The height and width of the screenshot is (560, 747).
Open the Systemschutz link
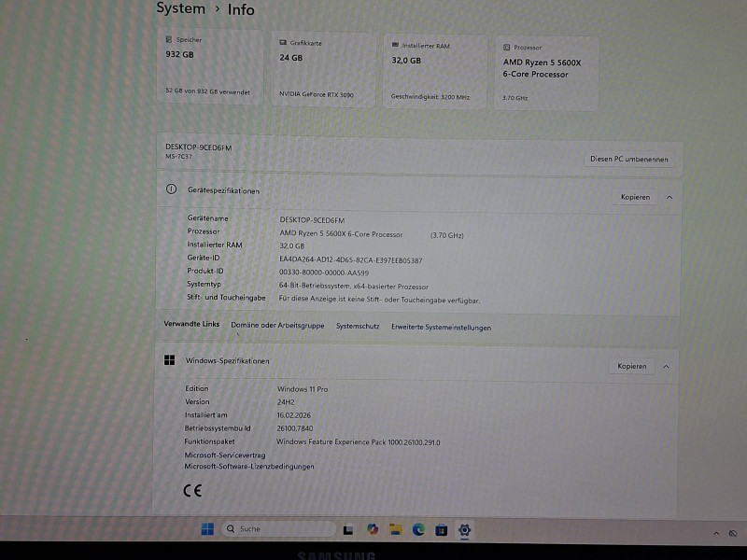(x=358, y=327)
